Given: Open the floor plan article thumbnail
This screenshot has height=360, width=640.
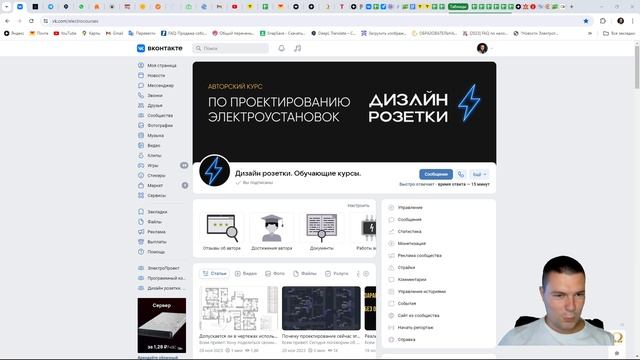Looking at the screenshot, I should pyautogui.click(x=238, y=308).
